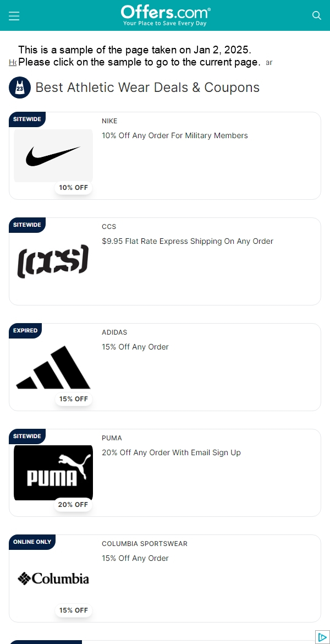The height and width of the screenshot is (644, 330).
Task: Open the AdChoices icon in corner
Action: pyautogui.click(x=323, y=637)
